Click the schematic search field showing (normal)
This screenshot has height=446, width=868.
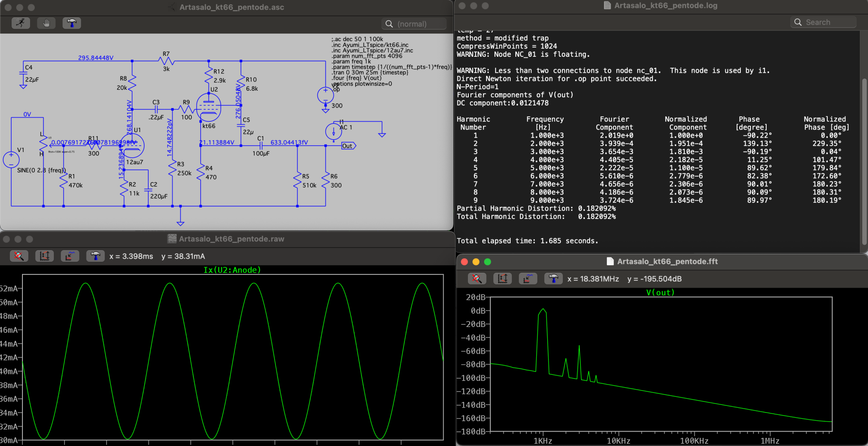pos(414,24)
